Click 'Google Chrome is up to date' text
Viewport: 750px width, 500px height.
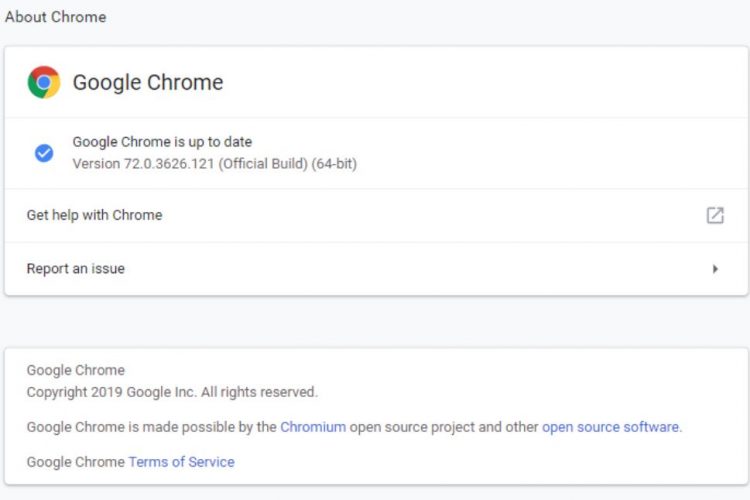162,142
